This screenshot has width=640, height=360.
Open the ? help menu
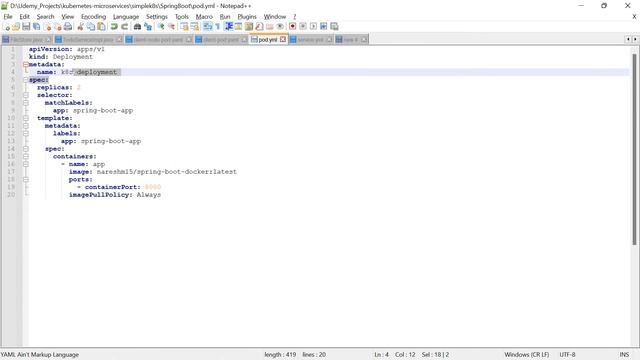(x=294, y=17)
